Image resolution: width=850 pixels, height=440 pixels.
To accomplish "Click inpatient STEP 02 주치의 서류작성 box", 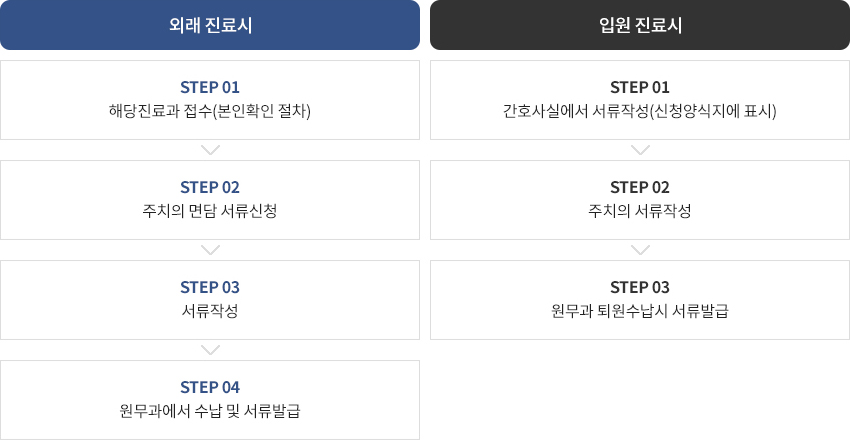I will 640,200.
